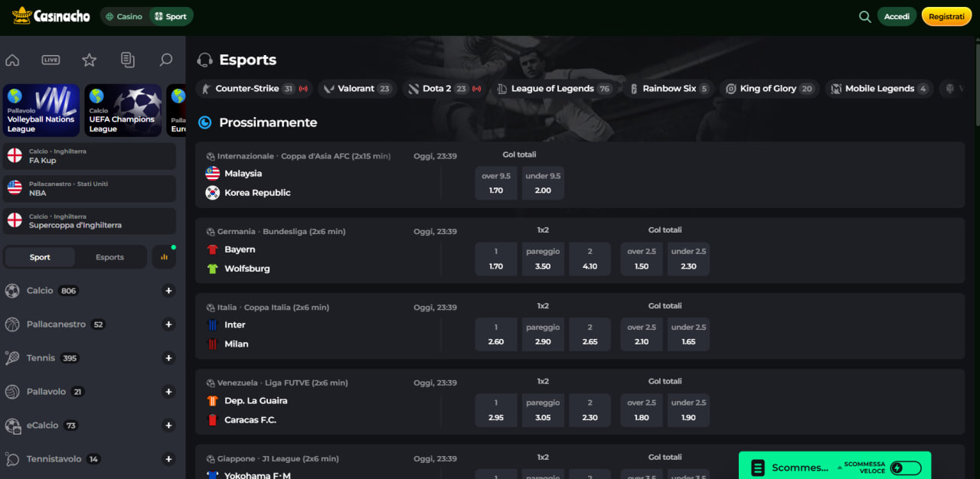
Task: Expand the Pallavolo sport category
Action: point(169,392)
